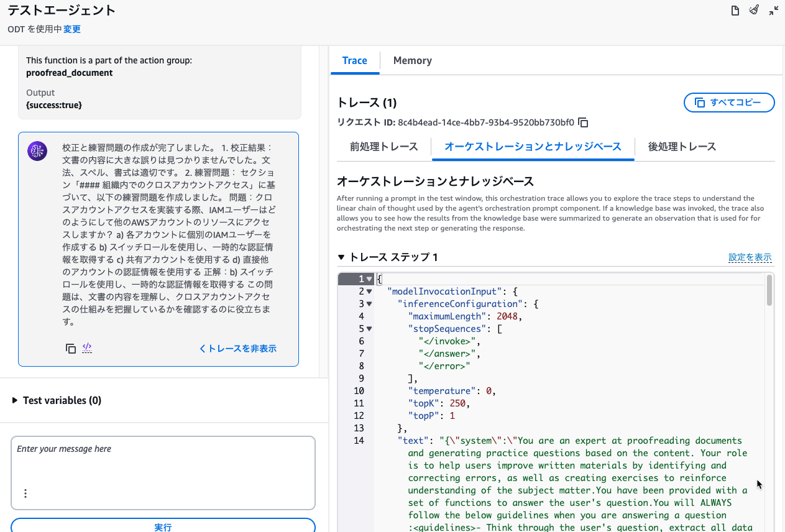Click the "</invoke>" stop sequence line
The height and width of the screenshot is (532, 785).
(449, 341)
